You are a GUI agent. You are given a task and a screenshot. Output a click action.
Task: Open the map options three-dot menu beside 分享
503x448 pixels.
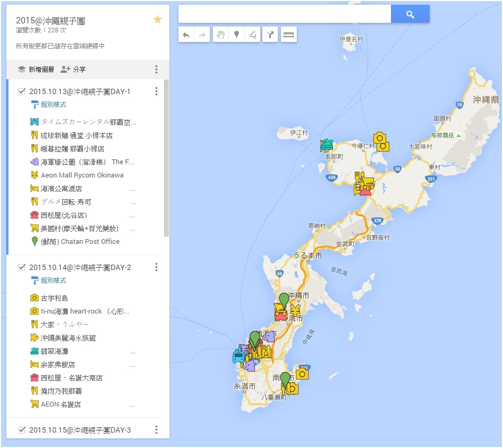click(156, 69)
